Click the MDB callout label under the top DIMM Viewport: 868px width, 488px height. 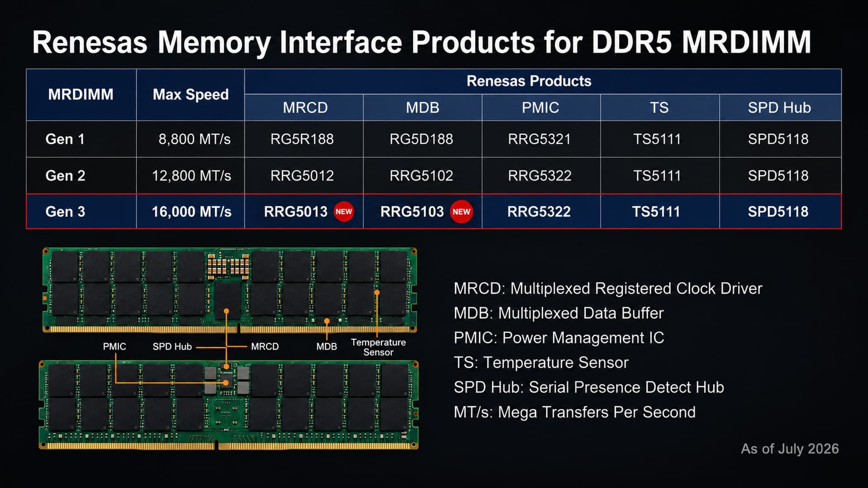[326, 347]
